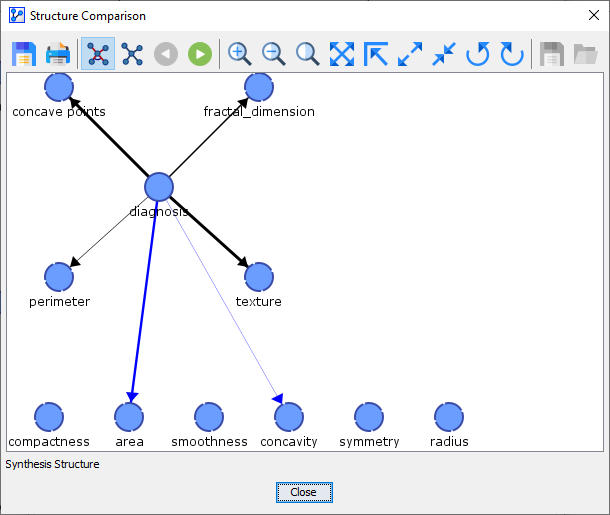Select the smoothness node
This screenshot has width=610, height=515.
(209, 417)
